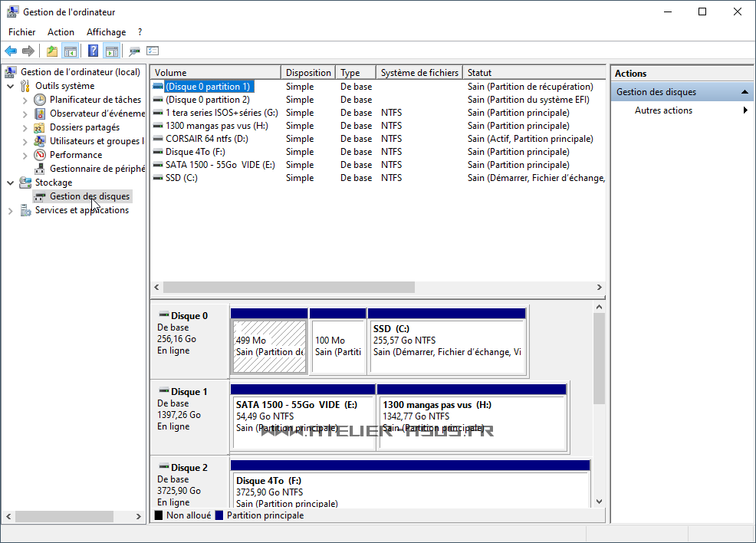
Task: Click the Gestion des disques tree icon
Action: pyautogui.click(x=40, y=197)
